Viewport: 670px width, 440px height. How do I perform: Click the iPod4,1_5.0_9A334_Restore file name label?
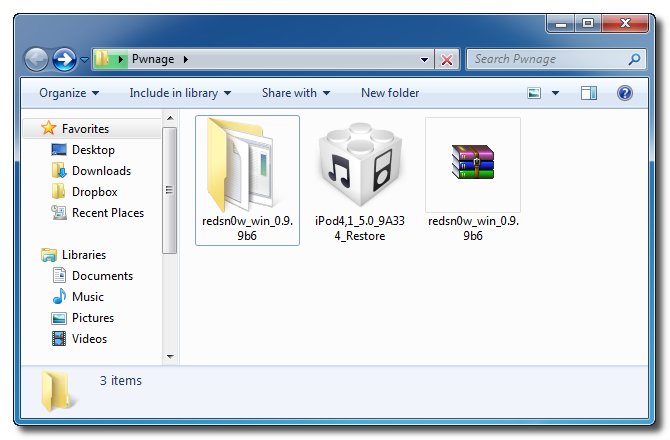(359, 228)
